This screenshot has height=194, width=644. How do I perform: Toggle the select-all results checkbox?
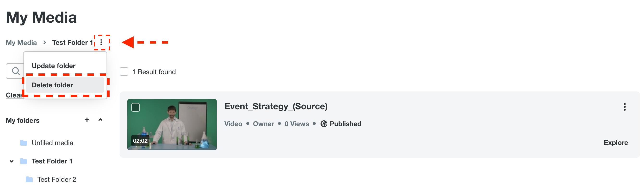click(124, 72)
